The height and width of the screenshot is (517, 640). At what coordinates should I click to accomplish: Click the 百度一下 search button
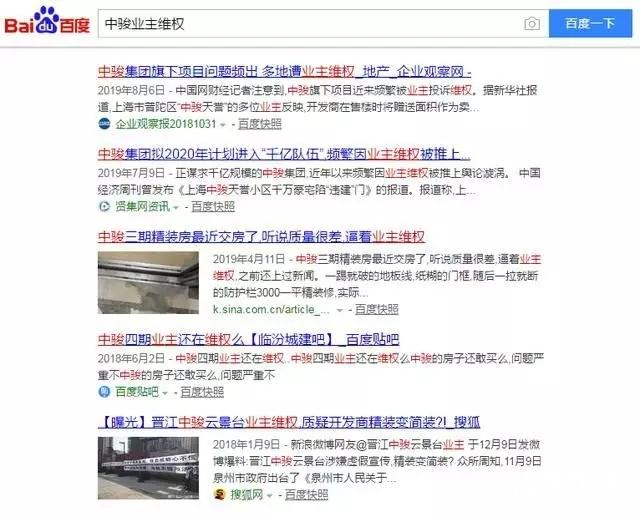pos(590,24)
